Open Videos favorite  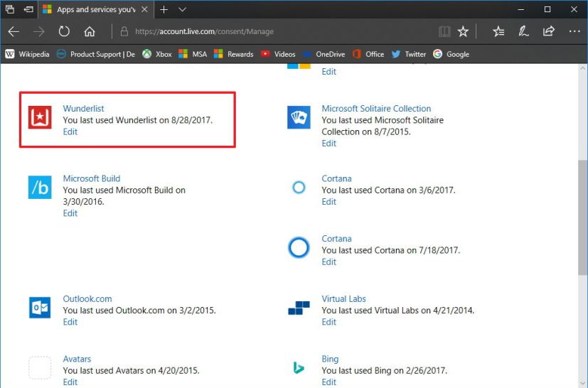(278, 54)
